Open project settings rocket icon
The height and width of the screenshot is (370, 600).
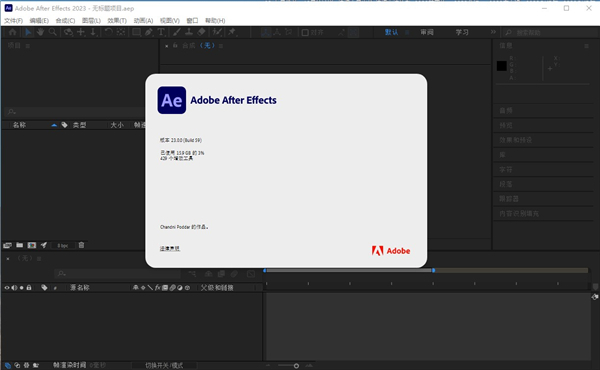44,245
